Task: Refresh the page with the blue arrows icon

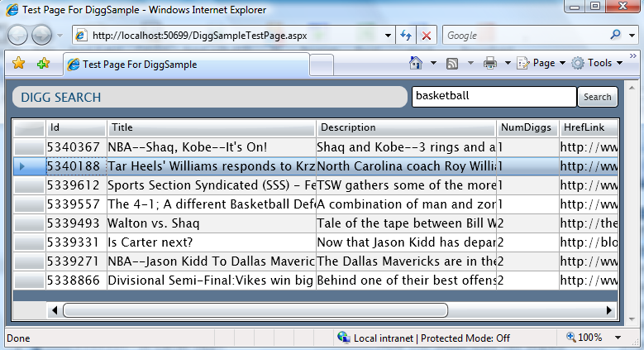Action: point(406,36)
